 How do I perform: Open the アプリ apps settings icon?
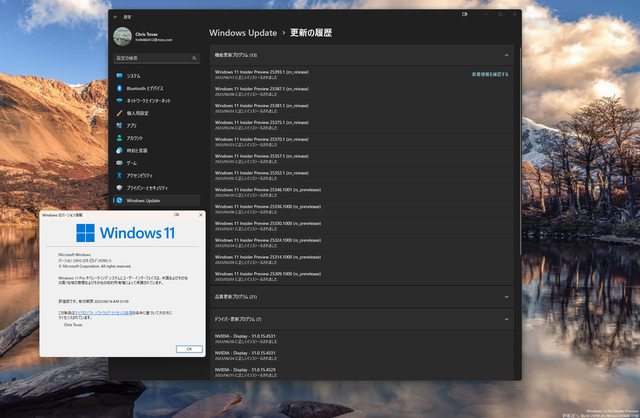(119, 126)
